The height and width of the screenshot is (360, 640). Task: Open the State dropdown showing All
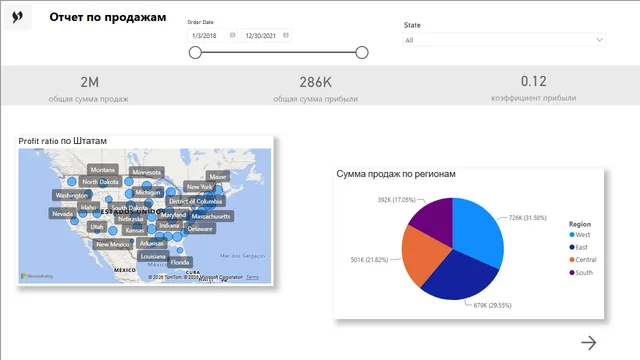point(504,40)
